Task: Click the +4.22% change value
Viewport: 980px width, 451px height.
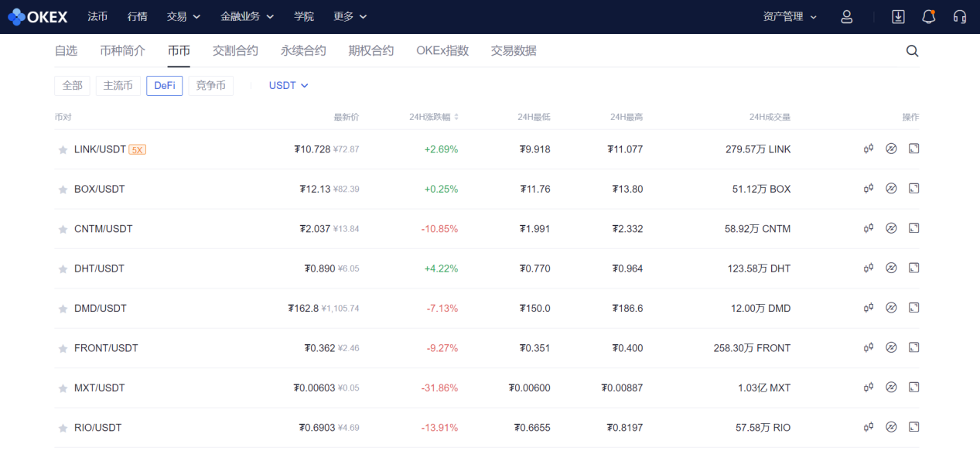Action: click(441, 268)
